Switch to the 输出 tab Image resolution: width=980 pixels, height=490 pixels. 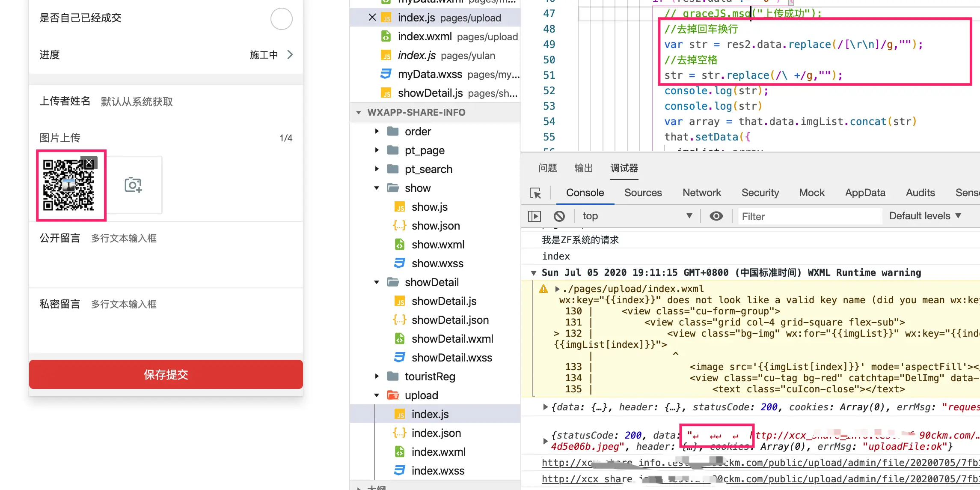(x=583, y=168)
